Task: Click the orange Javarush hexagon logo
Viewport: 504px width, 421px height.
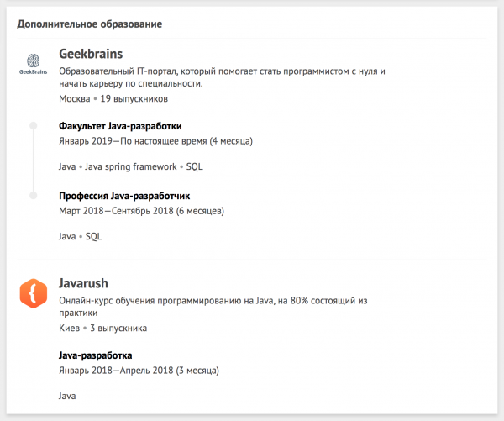Action: pyautogui.click(x=34, y=293)
